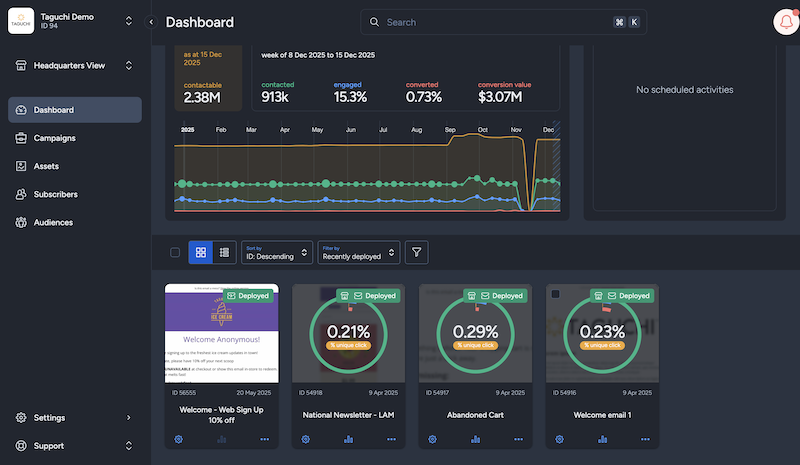Open the Abandoned Cart campaign title
Image resolution: width=800 pixels, height=465 pixels.
click(475, 413)
